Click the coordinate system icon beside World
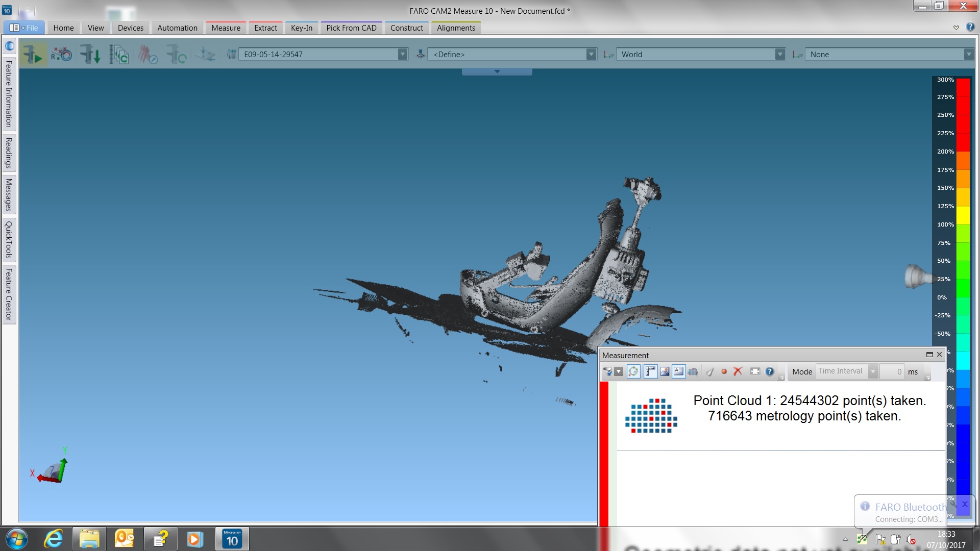 click(x=608, y=54)
